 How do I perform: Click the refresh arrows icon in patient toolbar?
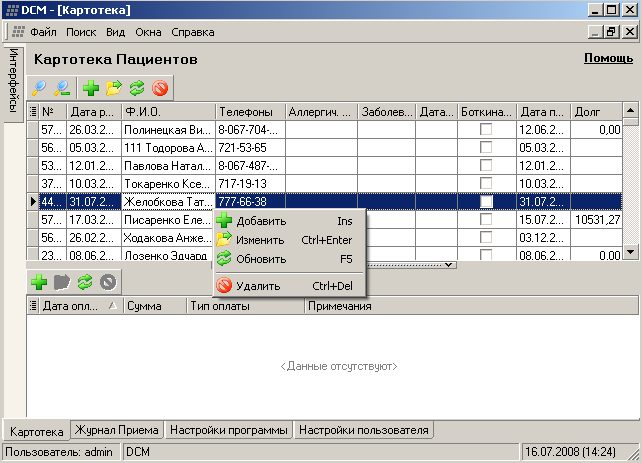tap(137, 88)
